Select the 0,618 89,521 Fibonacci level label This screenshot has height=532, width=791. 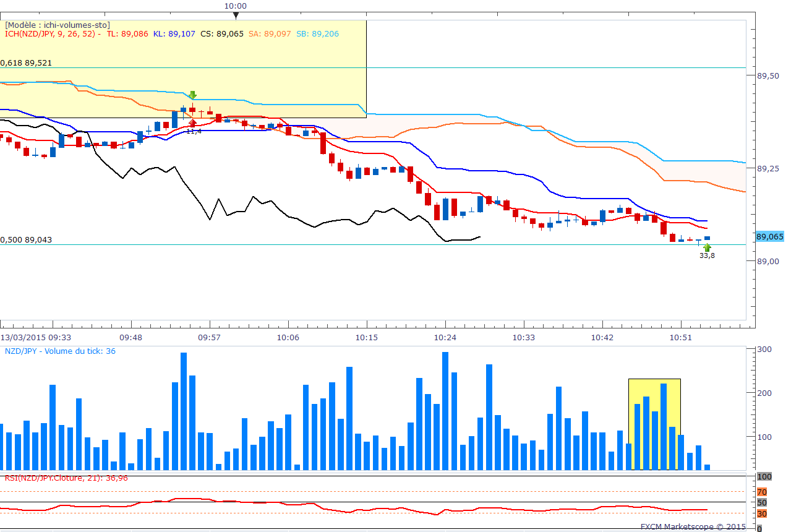click(26, 62)
